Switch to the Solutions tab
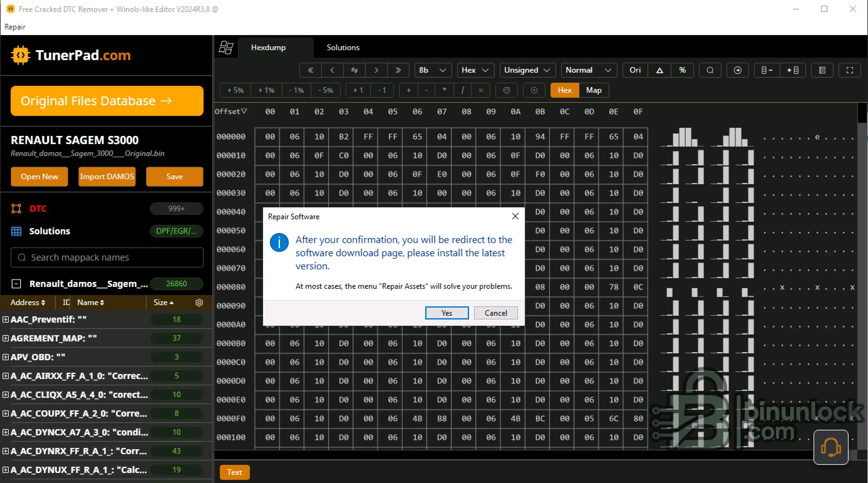 click(343, 48)
